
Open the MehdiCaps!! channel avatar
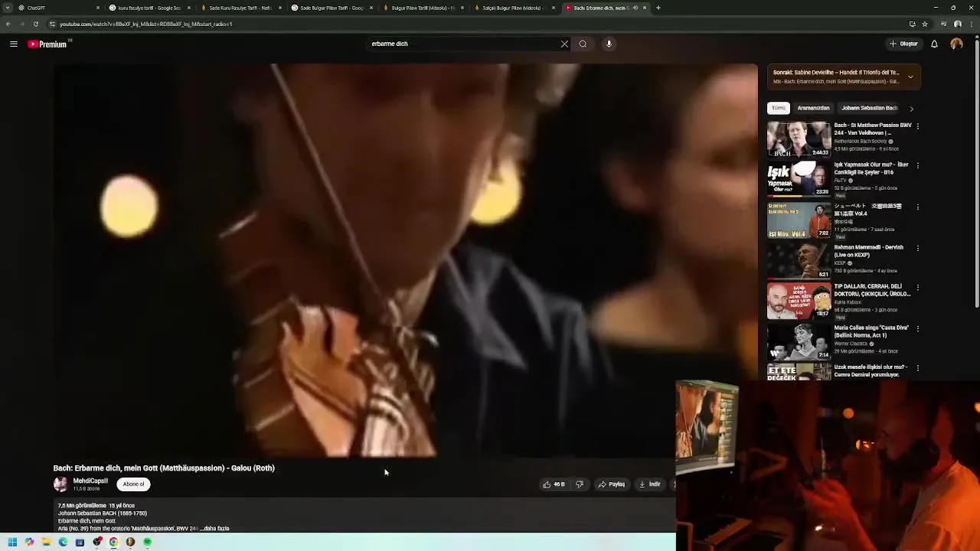pos(60,484)
